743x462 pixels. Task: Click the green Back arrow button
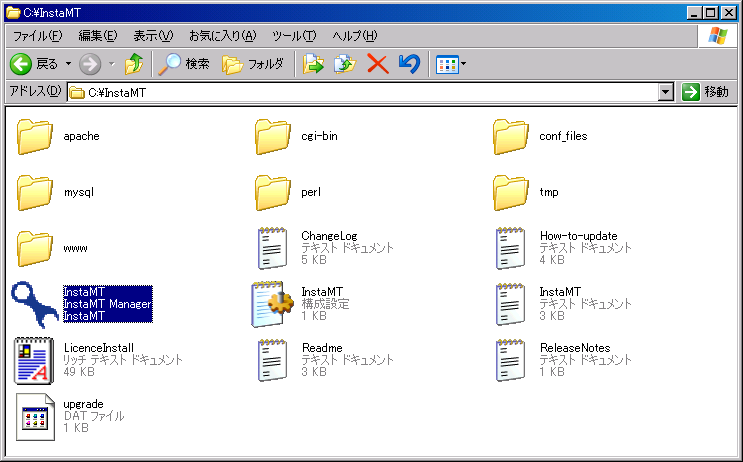pyautogui.click(x=21, y=64)
